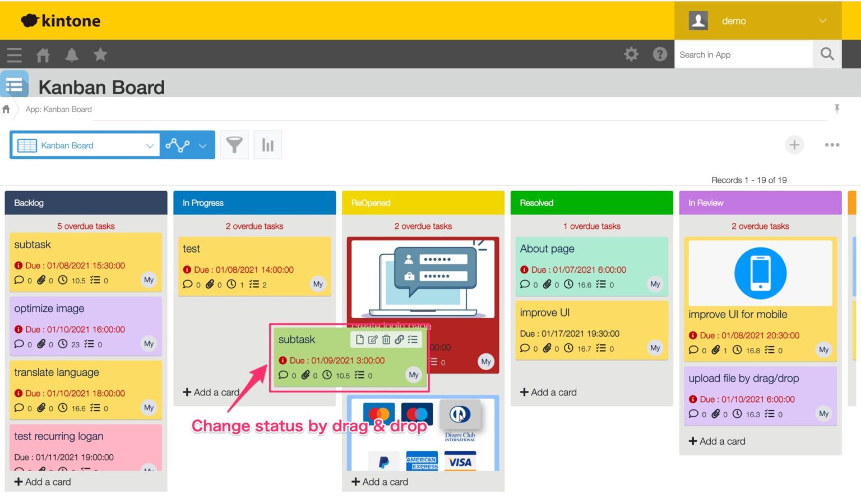Show favorites with the star icon
The width and height of the screenshot is (861, 504).
click(100, 54)
